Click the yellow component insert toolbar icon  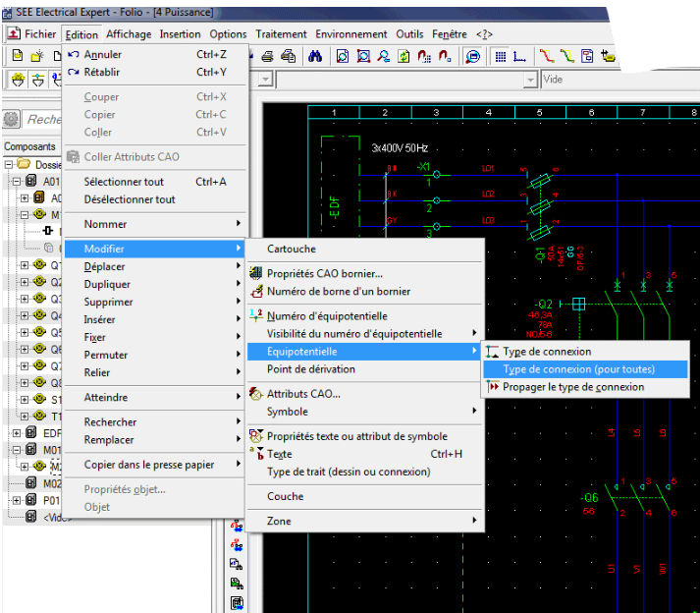(608, 56)
